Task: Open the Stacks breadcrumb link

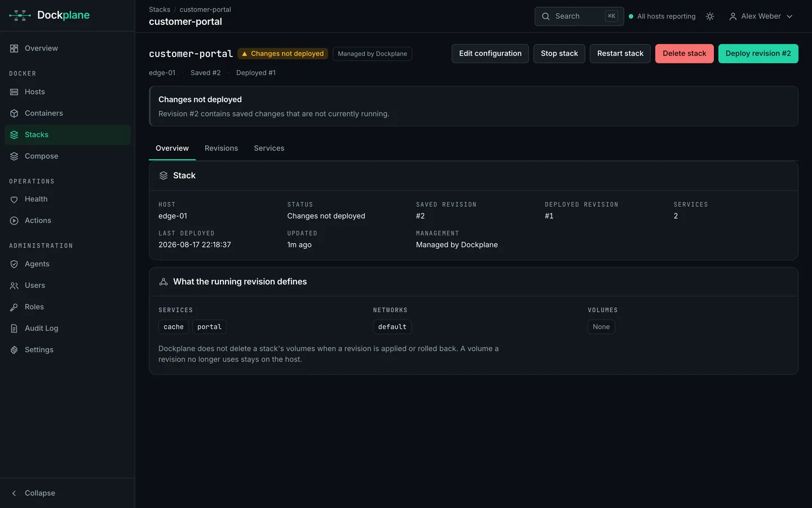Action: click(160, 10)
